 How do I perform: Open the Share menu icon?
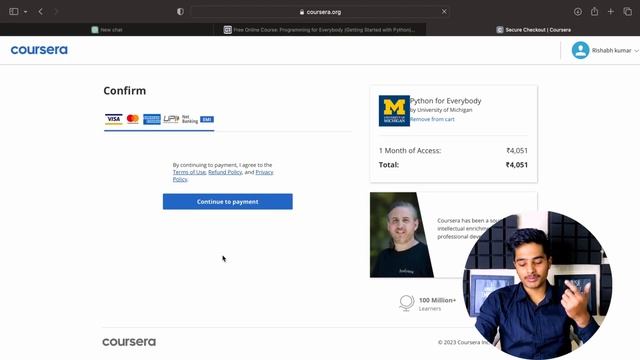[594, 11]
